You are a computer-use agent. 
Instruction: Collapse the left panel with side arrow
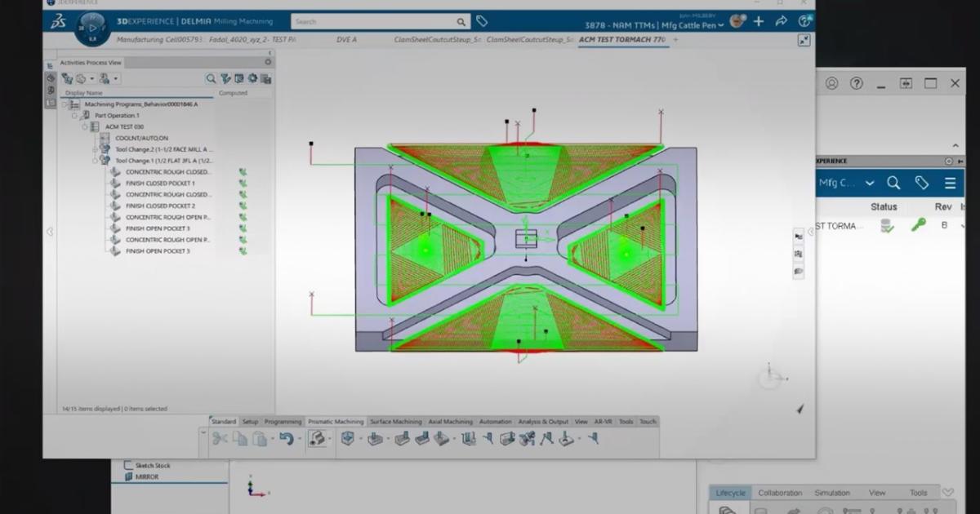click(49, 232)
